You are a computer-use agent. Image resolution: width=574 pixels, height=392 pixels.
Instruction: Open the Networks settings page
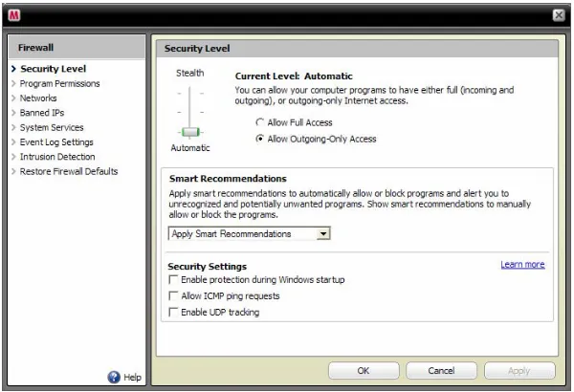click(x=38, y=98)
